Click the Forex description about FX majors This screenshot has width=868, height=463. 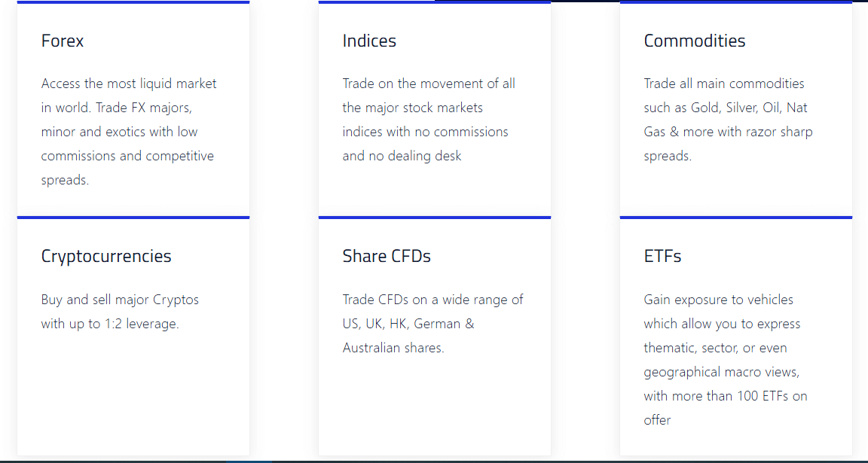128,132
